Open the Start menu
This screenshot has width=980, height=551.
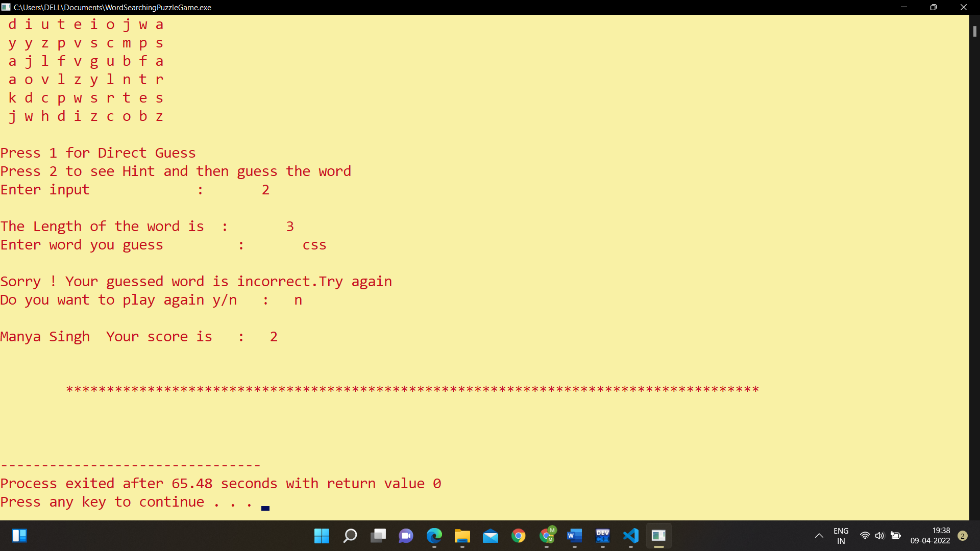(x=322, y=536)
